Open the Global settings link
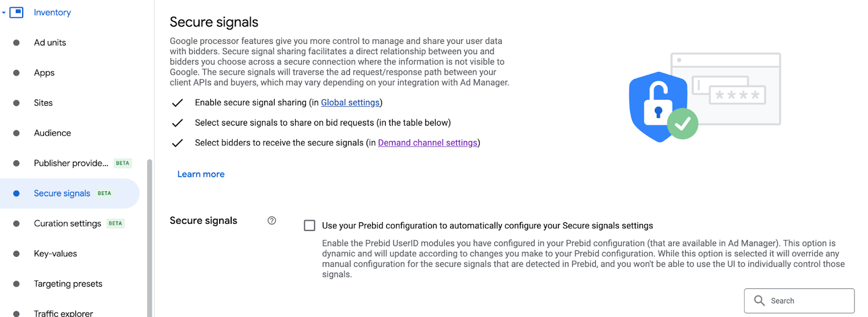The image size is (868, 317). pyautogui.click(x=350, y=102)
